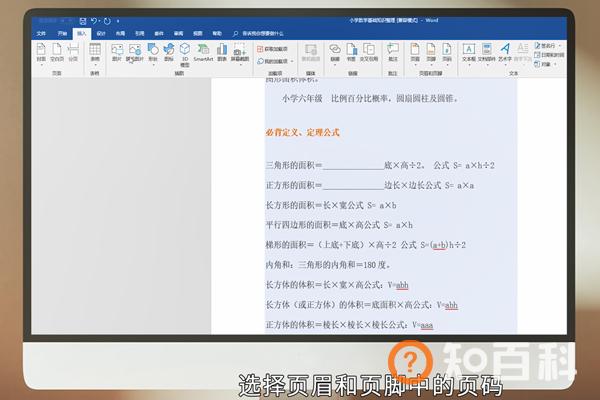Insert a Comment (批注)
The image size is (600, 400).
[x=393, y=53]
